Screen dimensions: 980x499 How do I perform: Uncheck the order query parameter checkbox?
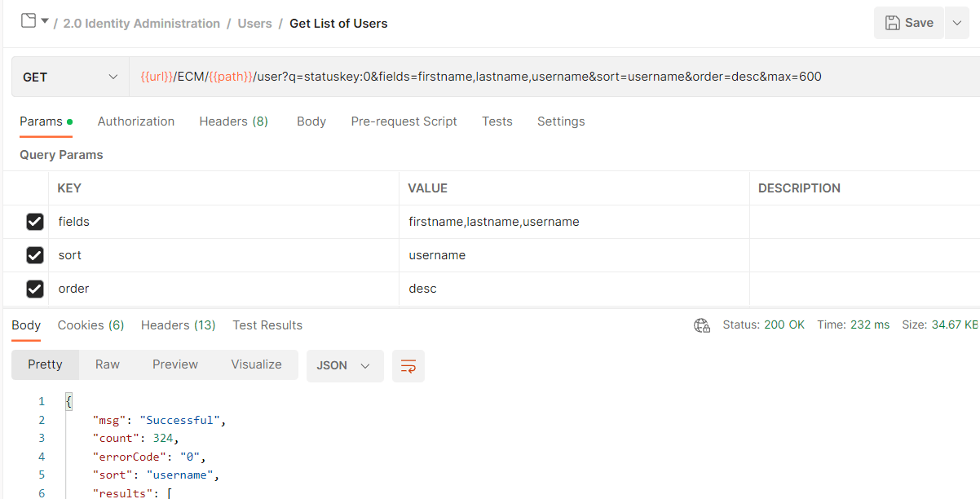point(34,289)
